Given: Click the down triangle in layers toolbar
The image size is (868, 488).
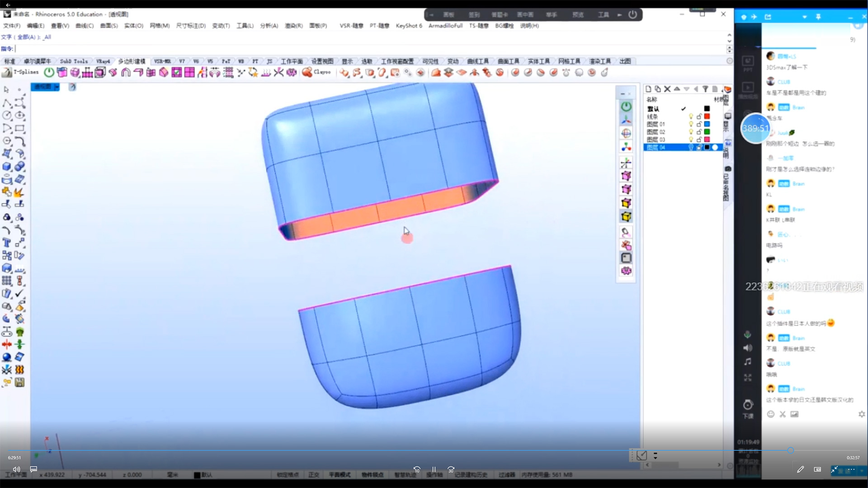Looking at the screenshot, I should pos(686,89).
